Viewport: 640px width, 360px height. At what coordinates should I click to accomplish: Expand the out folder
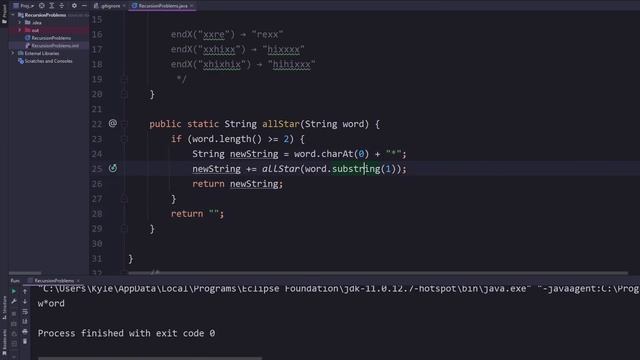20,30
